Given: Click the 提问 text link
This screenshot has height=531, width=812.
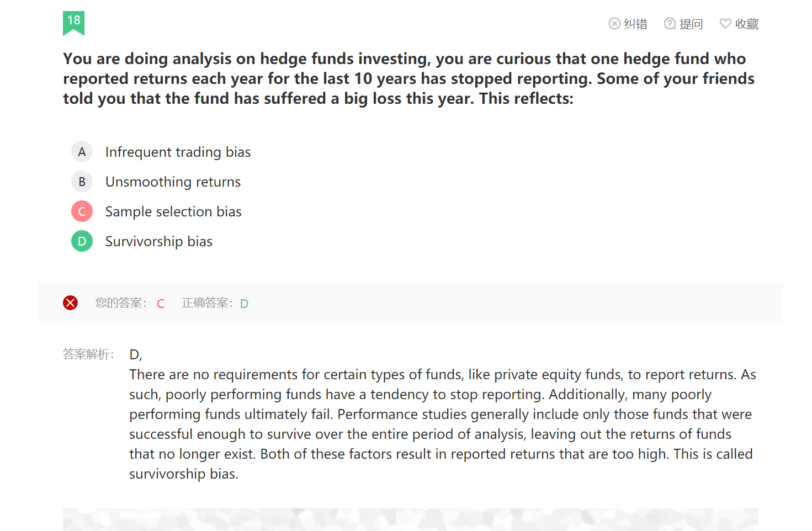Looking at the screenshot, I should [691, 24].
